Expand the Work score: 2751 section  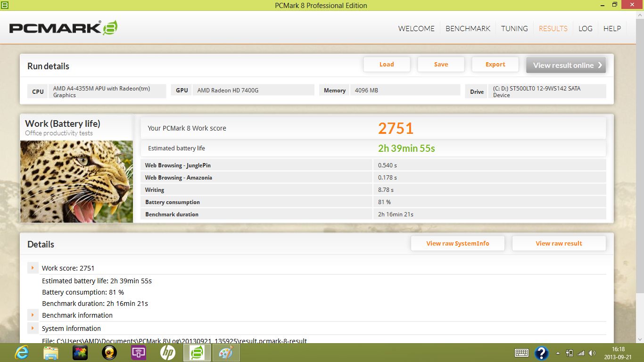click(33, 268)
